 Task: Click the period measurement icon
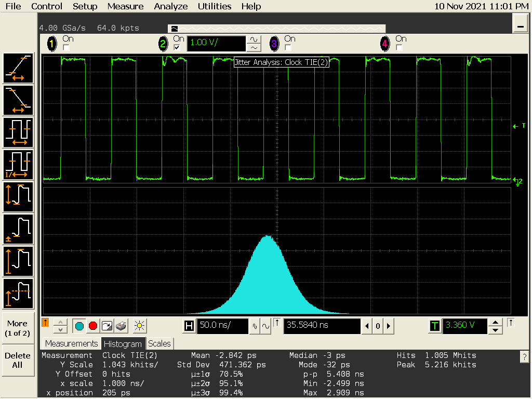pos(19,132)
